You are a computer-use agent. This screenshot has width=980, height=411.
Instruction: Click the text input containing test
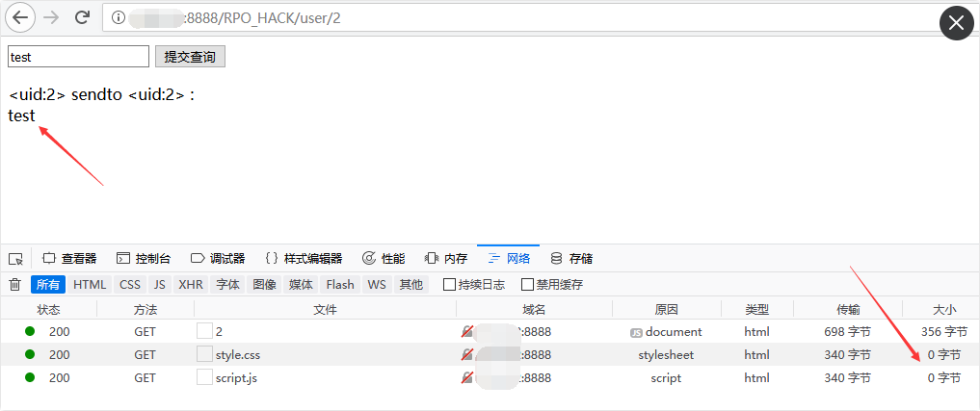click(x=78, y=56)
